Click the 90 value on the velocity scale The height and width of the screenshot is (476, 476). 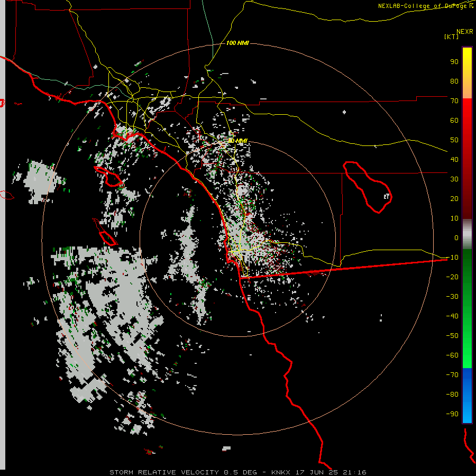[454, 62]
